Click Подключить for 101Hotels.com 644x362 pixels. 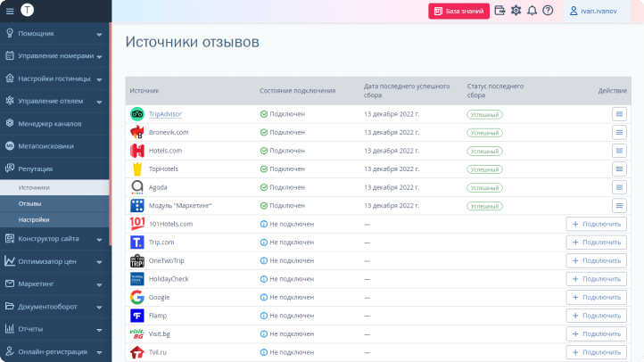point(597,224)
